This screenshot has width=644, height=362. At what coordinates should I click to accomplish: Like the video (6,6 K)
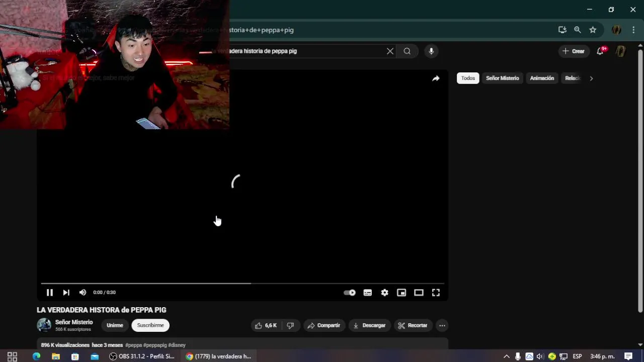point(266,325)
